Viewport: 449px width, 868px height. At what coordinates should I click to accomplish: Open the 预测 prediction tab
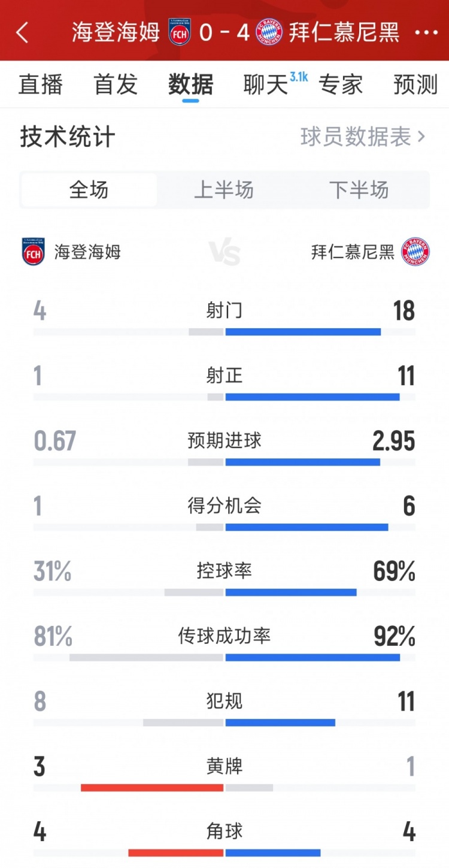[x=415, y=84]
